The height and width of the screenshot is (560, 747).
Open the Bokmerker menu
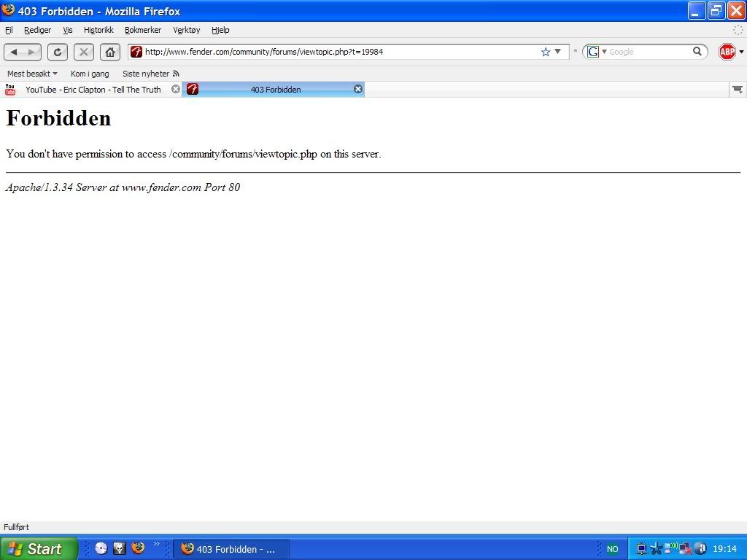pyautogui.click(x=143, y=30)
